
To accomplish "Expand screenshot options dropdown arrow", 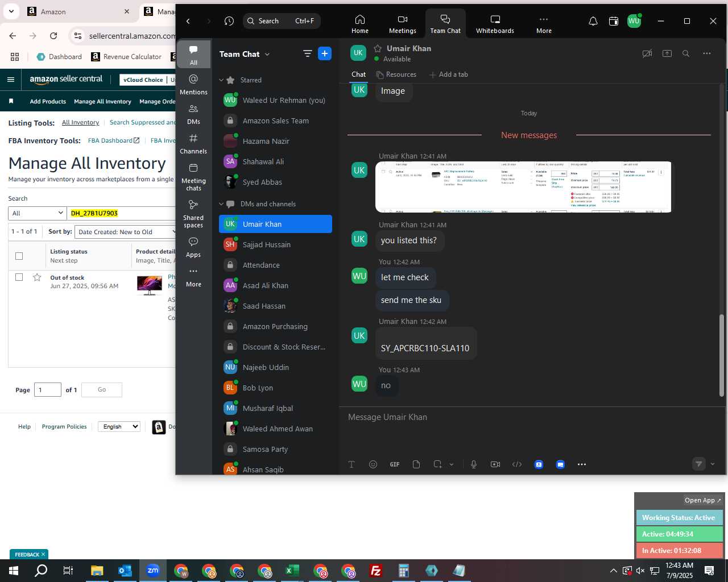I will pos(452,464).
